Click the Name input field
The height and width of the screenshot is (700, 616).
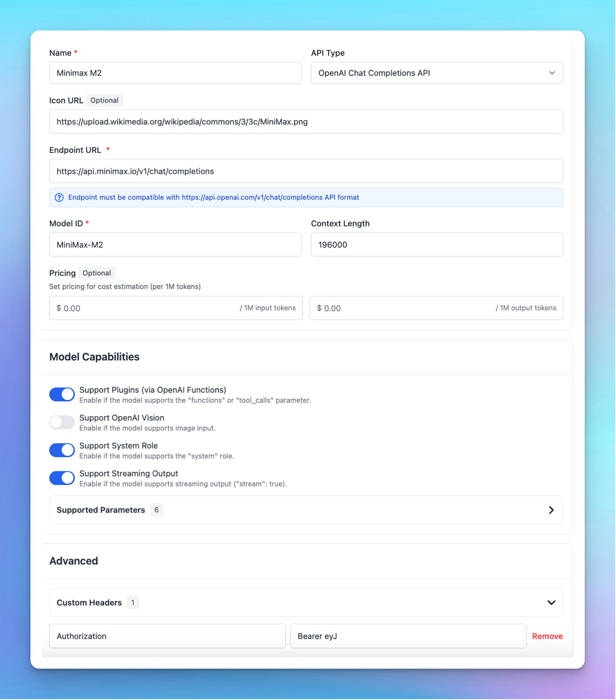coord(175,73)
